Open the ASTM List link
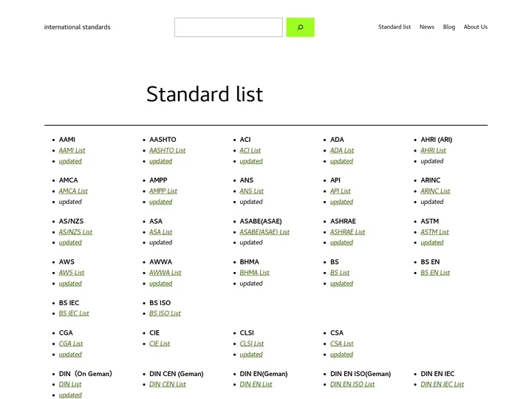 (x=434, y=232)
